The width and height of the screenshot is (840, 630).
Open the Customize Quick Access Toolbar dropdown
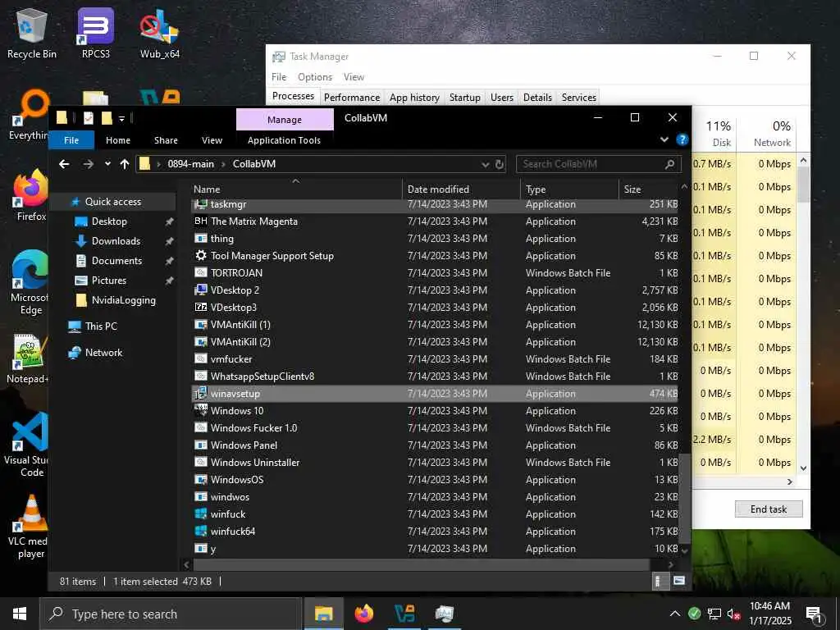pyautogui.click(x=121, y=118)
